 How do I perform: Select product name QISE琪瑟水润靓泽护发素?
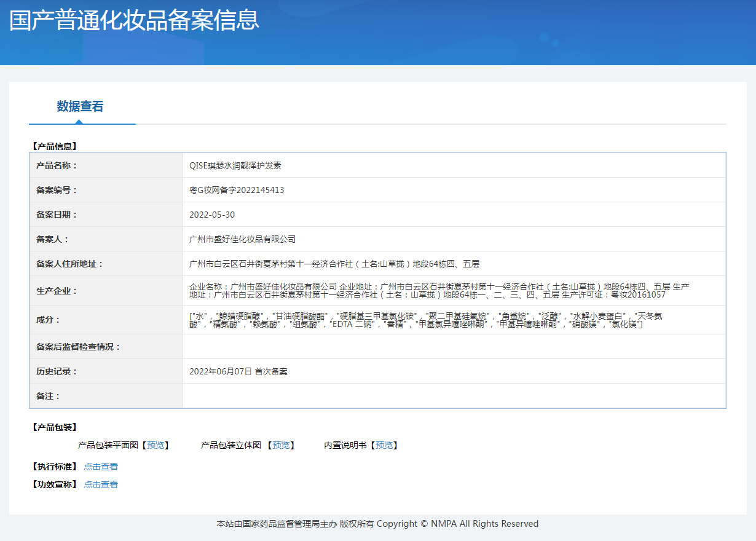235,165
